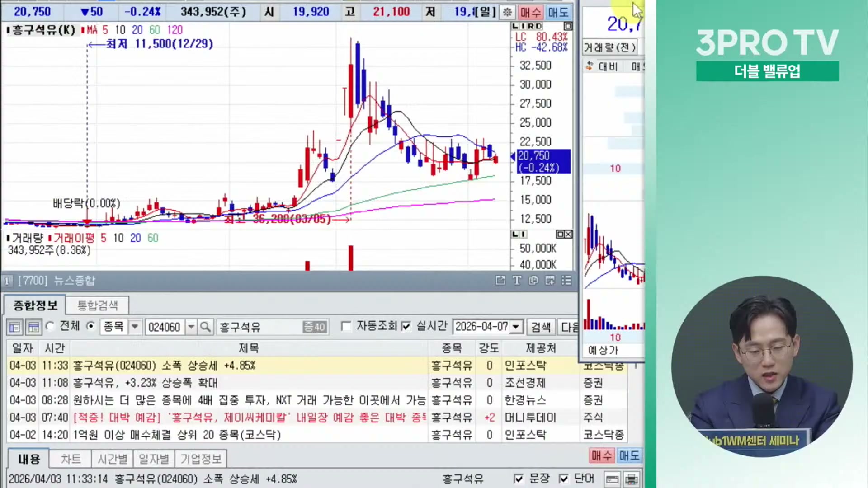The image size is (868, 488).
Task: Expand the stock code 024060 dropdown
Action: tap(191, 327)
